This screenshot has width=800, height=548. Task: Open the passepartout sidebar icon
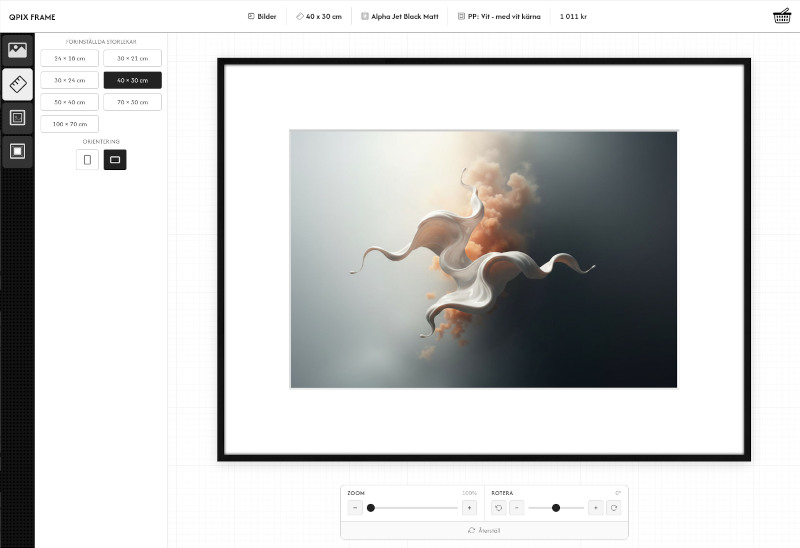(x=17, y=152)
